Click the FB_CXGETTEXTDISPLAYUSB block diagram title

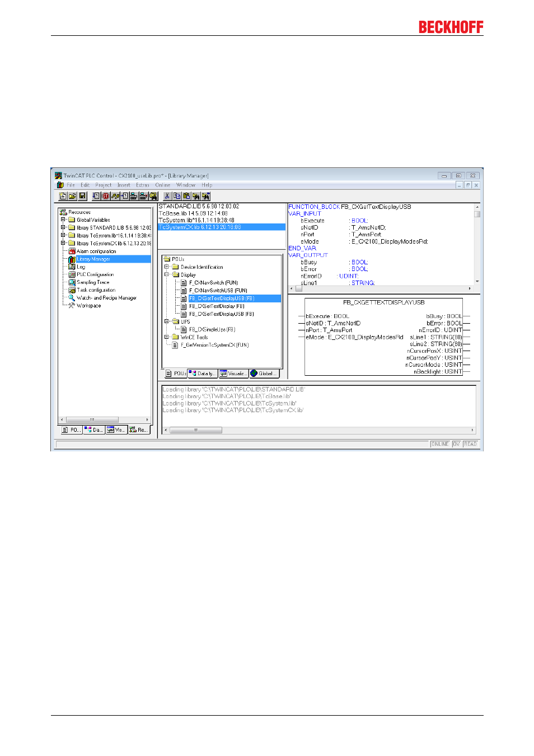(x=384, y=302)
